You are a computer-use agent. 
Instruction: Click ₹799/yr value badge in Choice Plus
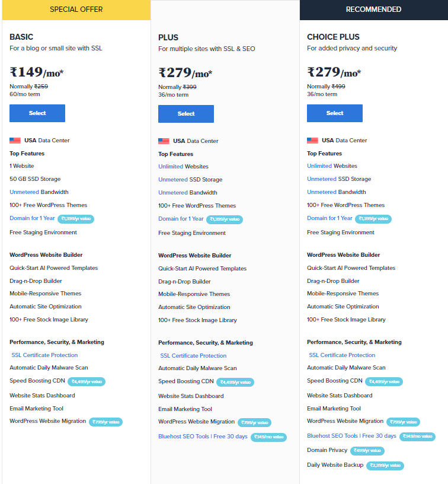coord(404,422)
